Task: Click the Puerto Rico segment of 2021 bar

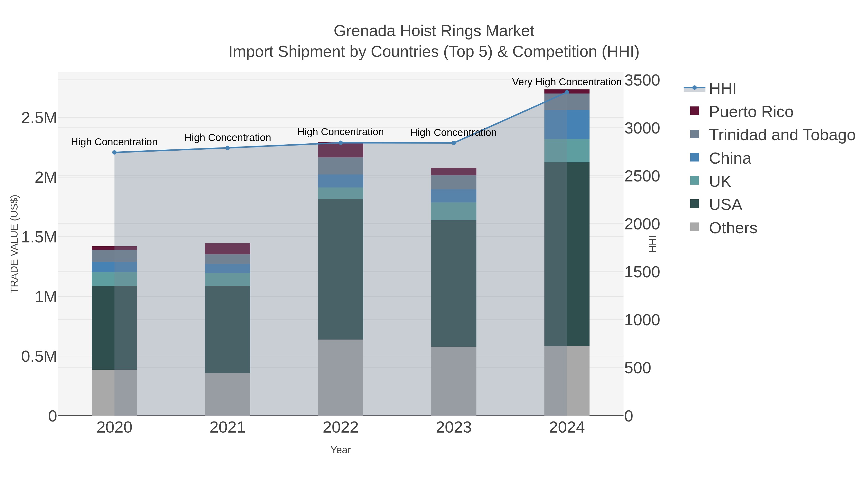Action: pyautogui.click(x=227, y=248)
